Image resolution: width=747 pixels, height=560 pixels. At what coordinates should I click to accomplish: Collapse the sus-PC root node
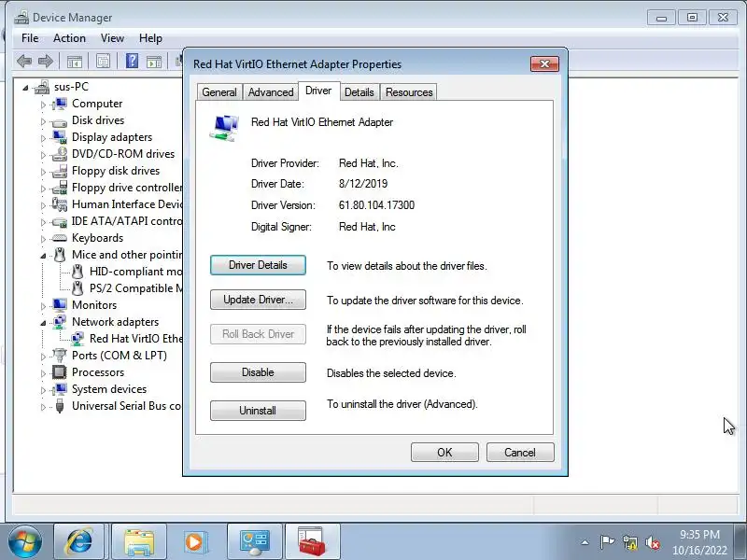coord(25,88)
